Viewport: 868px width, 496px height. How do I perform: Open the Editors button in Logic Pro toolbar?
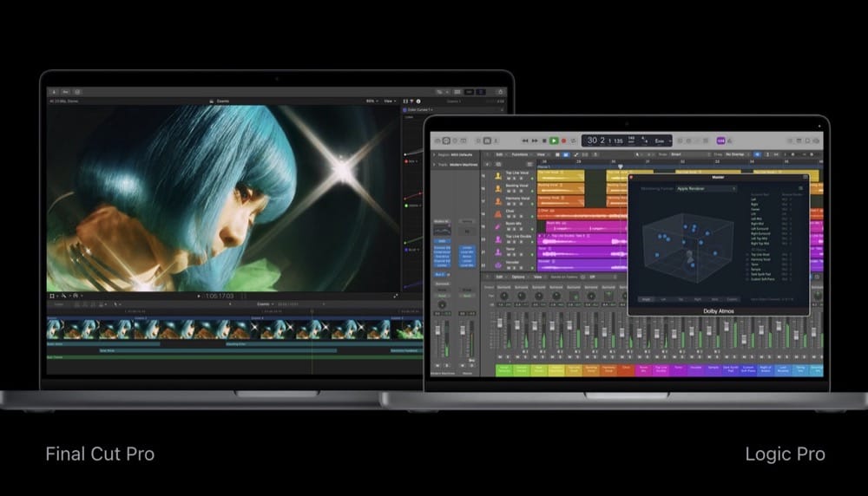pyautogui.click(x=496, y=141)
